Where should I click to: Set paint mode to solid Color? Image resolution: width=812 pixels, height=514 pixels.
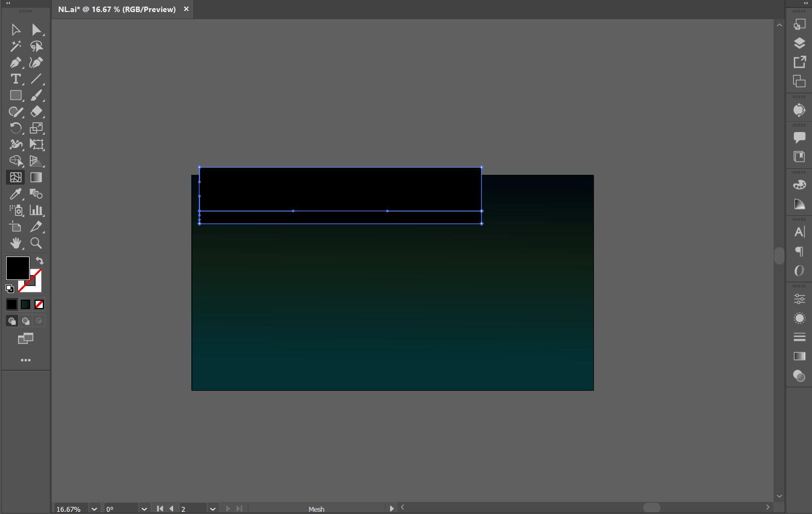click(x=12, y=304)
